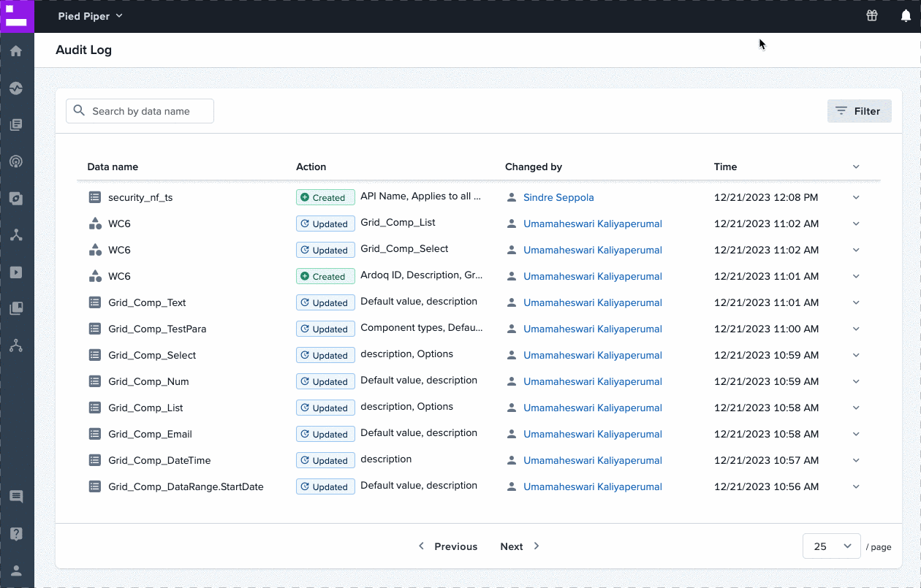Expand the Grid_Comp_TestPara row chevron

[x=856, y=329]
